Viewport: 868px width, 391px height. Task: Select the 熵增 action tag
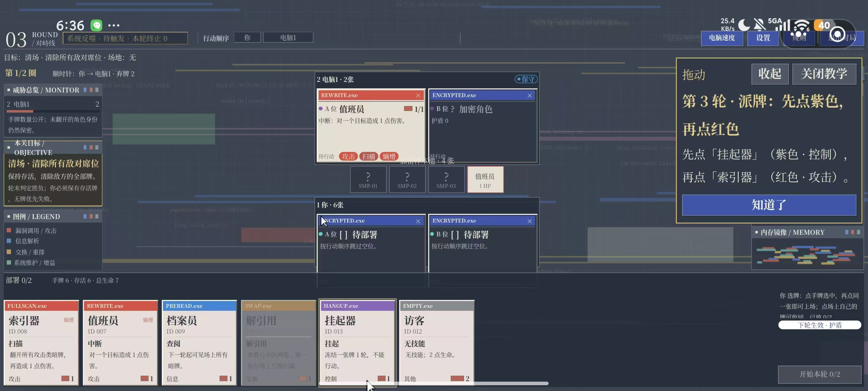[x=389, y=156]
